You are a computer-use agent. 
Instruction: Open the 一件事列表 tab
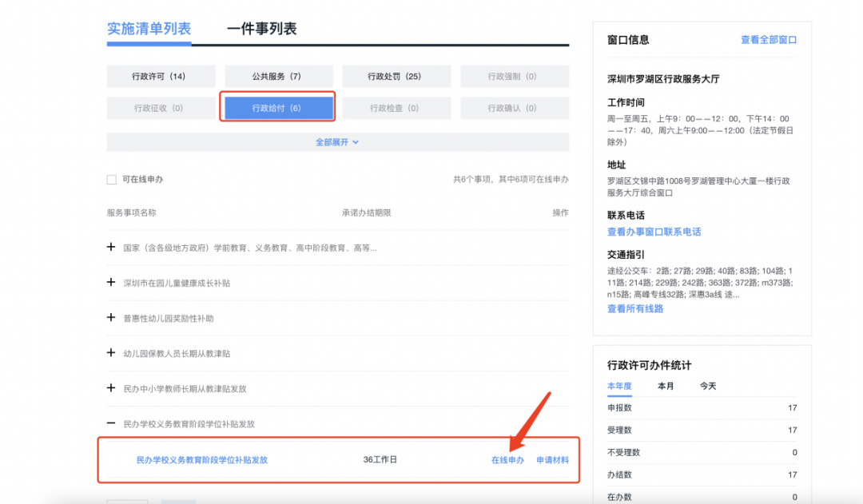pyautogui.click(x=261, y=29)
